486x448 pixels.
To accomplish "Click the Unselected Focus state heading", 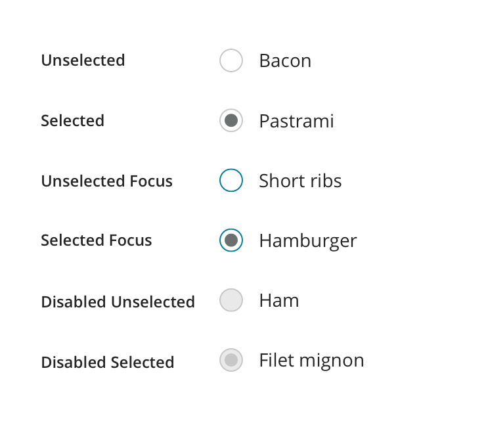I will click(106, 181).
